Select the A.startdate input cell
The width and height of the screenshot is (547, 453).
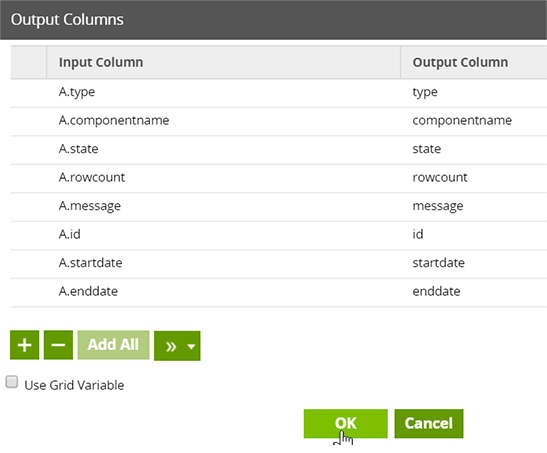[x=223, y=264]
